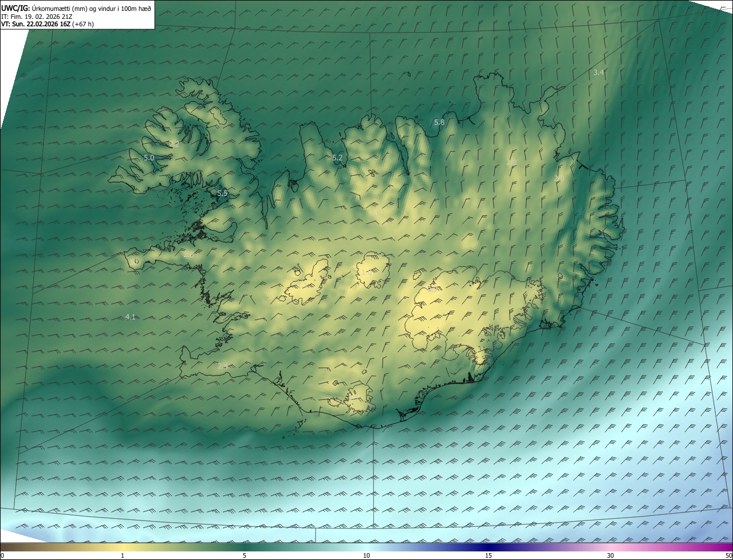Click the 2.2 value in the Westfjords
The width and height of the screenshot is (733, 560).
[x=174, y=144]
